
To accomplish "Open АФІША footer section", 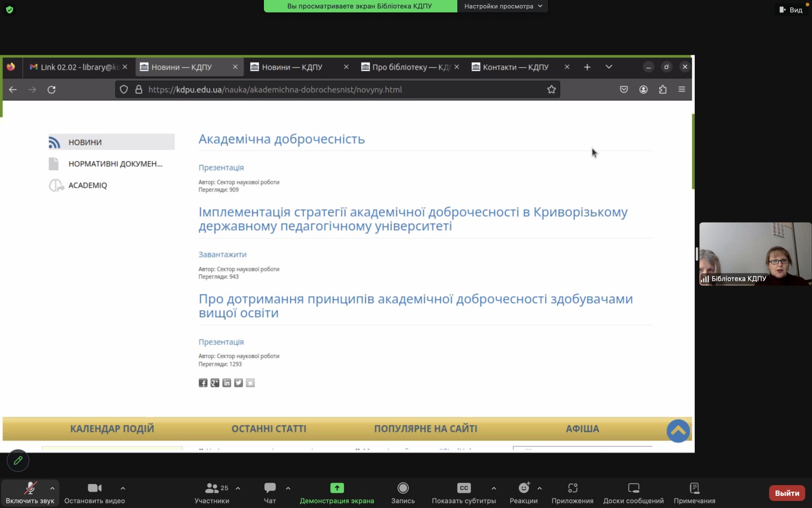I will tap(583, 429).
